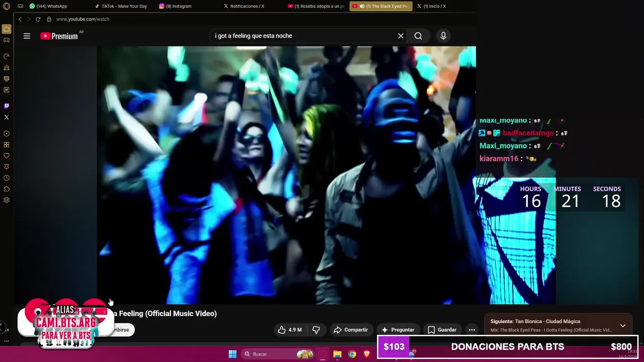Reload the YouTube page
This screenshot has width=644, height=362.
pos(38,19)
